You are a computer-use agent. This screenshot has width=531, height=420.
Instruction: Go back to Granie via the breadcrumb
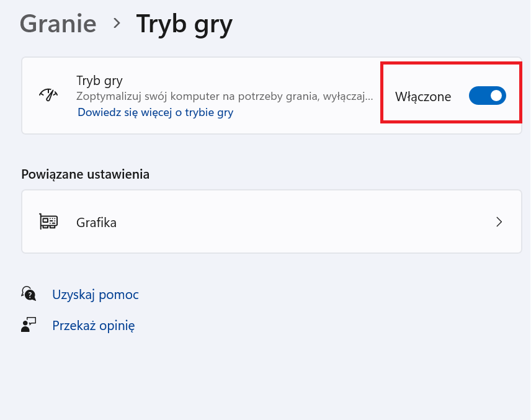pyautogui.click(x=58, y=24)
